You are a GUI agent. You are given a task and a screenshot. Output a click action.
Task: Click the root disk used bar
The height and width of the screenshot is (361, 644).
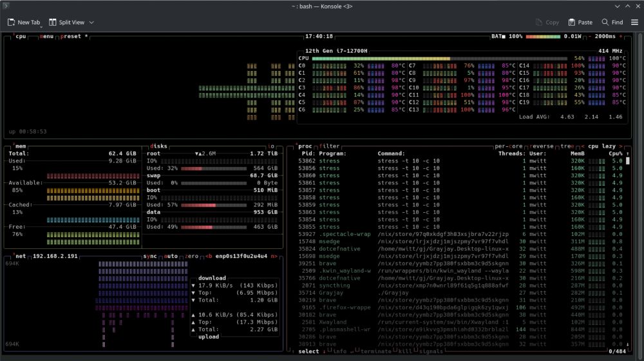(x=214, y=168)
